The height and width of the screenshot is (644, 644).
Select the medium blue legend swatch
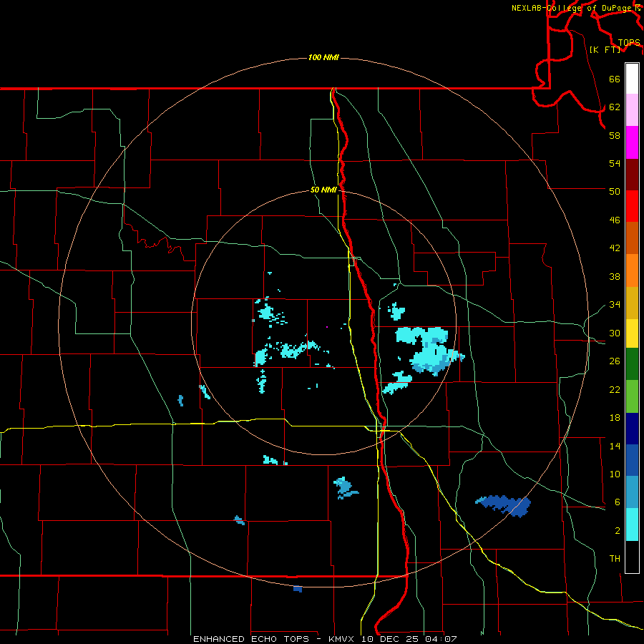[632, 460]
